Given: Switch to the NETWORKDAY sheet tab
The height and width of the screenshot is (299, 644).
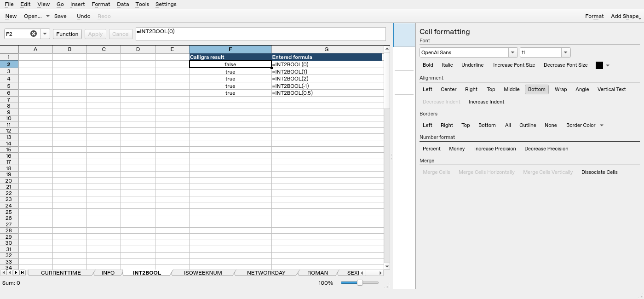Looking at the screenshot, I should 266,273.
